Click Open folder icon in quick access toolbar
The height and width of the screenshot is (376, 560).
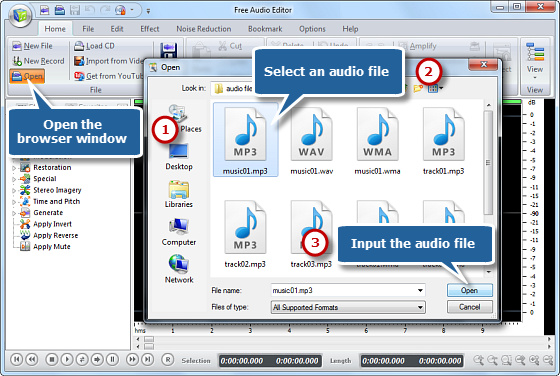(x=60, y=10)
